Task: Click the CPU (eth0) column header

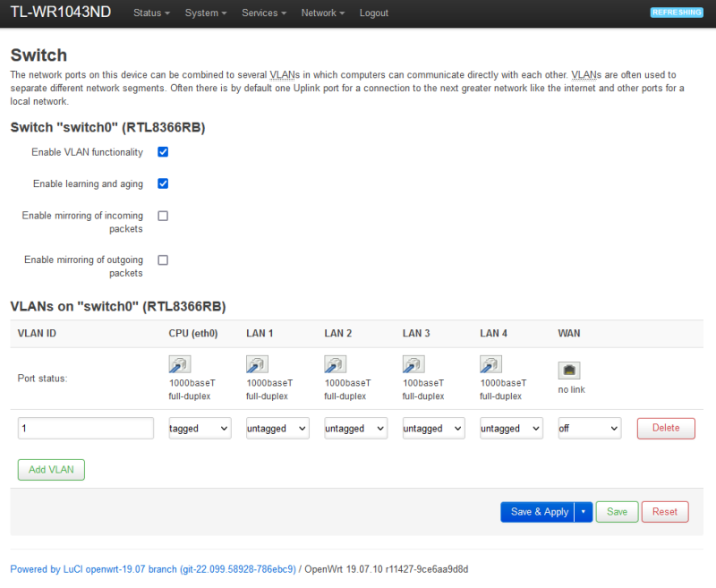Action: pyautogui.click(x=193, y=333)
